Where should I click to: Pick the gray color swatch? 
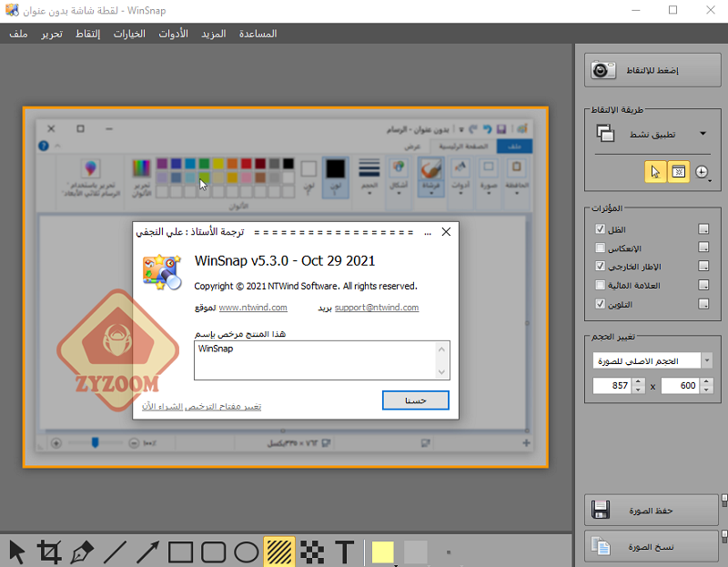click(x=416, y=552)
